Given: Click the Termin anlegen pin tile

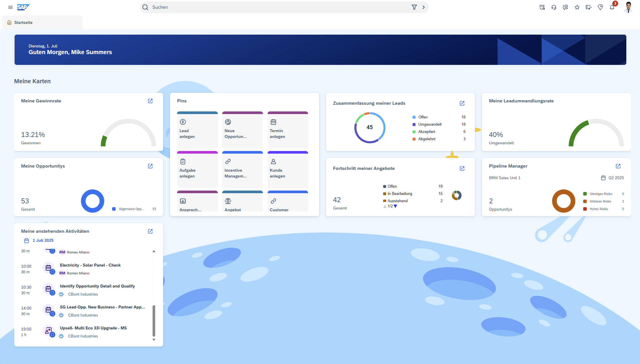Looking at the screenshot, I should click(288, 130).
